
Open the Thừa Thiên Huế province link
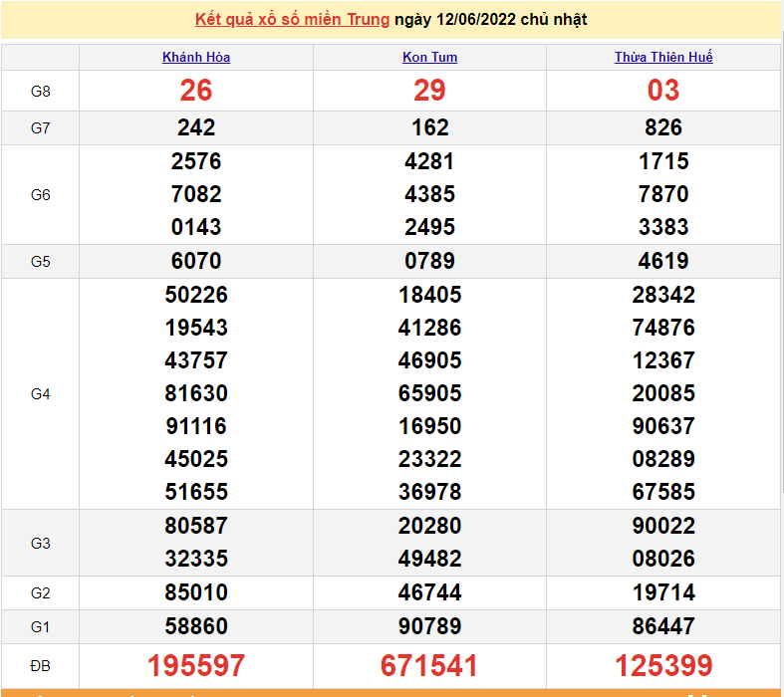point(663,58)
